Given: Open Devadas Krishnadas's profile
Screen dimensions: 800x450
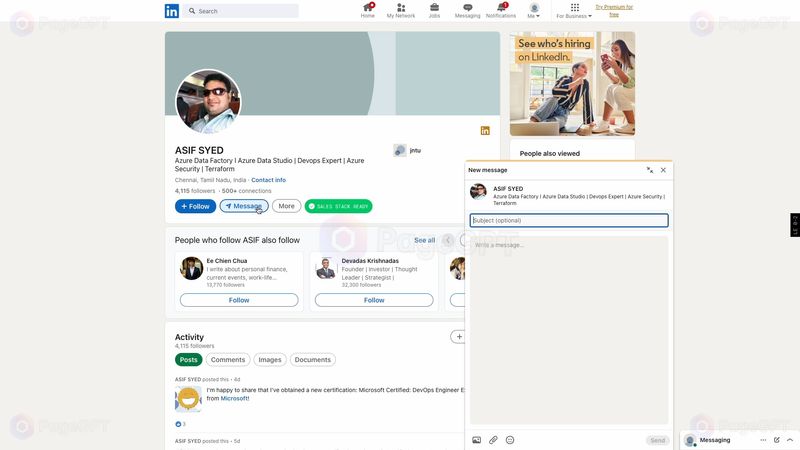Looking at the screenshot, I should tap(370, 261).
